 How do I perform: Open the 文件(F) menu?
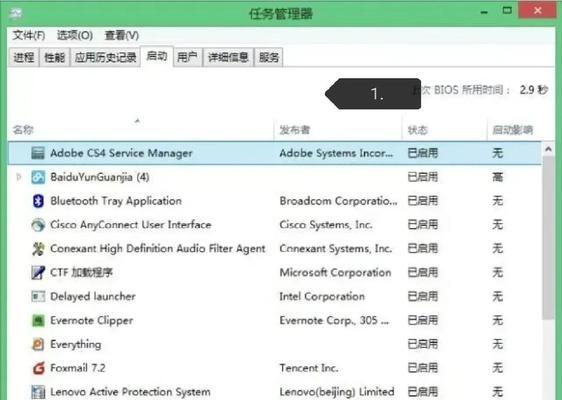pyautogui.click(x=29, y=35)
